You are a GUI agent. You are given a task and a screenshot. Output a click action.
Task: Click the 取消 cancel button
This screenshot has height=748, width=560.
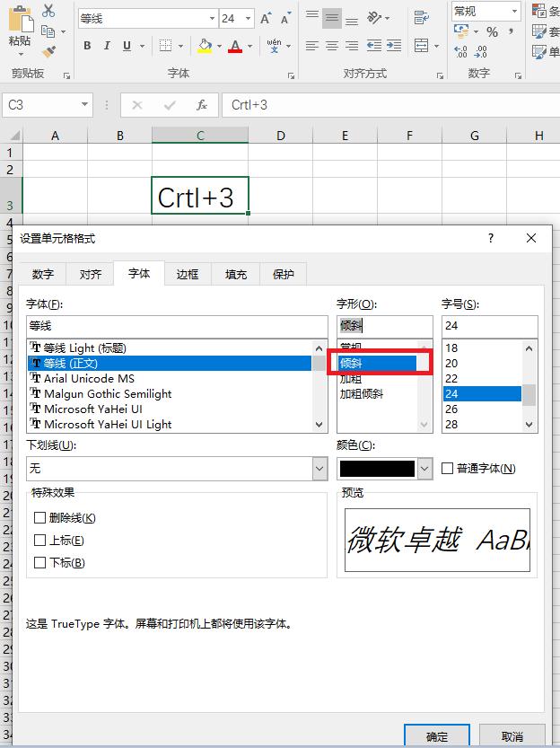coord(512,736)
